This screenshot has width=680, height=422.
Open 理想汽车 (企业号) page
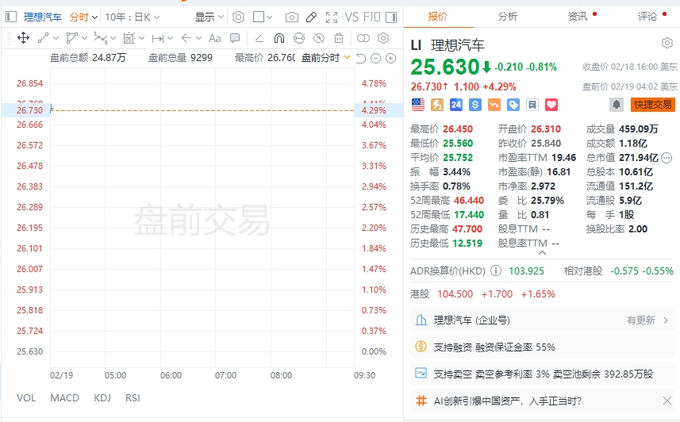coord(542,321)
